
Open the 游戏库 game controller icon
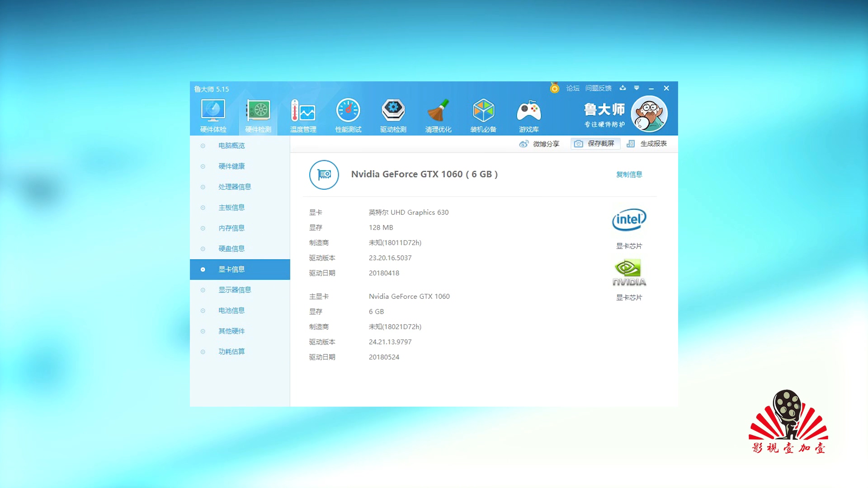click(528, 116)
